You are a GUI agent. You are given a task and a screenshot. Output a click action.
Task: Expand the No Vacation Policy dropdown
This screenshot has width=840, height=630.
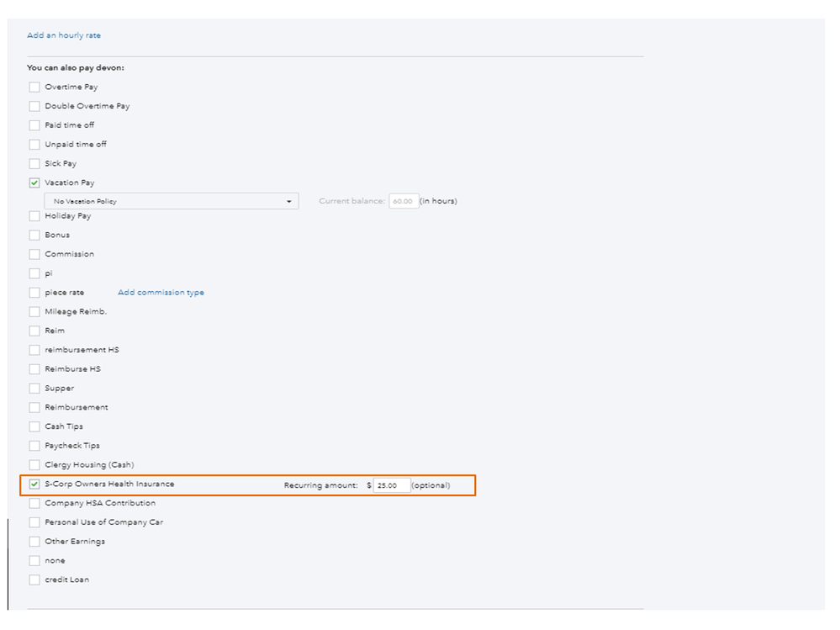coord(172,202)
